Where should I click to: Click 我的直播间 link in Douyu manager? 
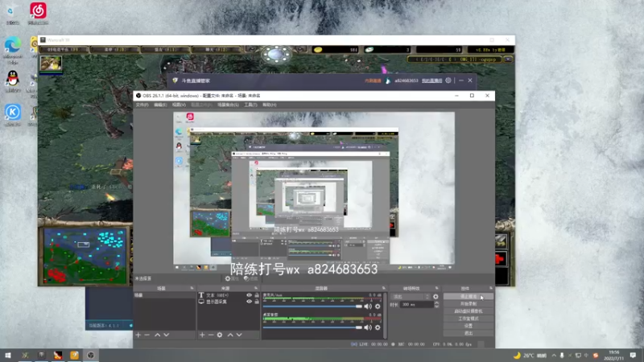[x=431, y=80]
